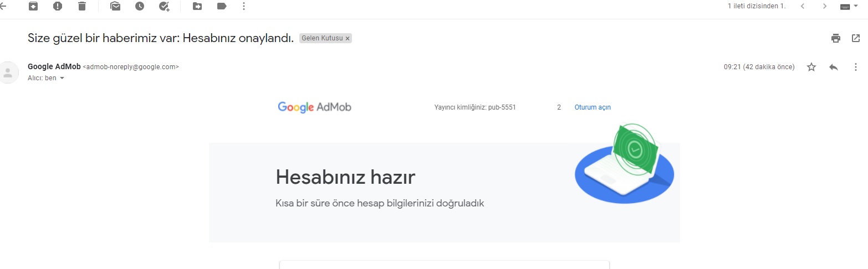The image size is (868, 269).
Task: Delete this email with the trash icon
Action: click(82, 6)
